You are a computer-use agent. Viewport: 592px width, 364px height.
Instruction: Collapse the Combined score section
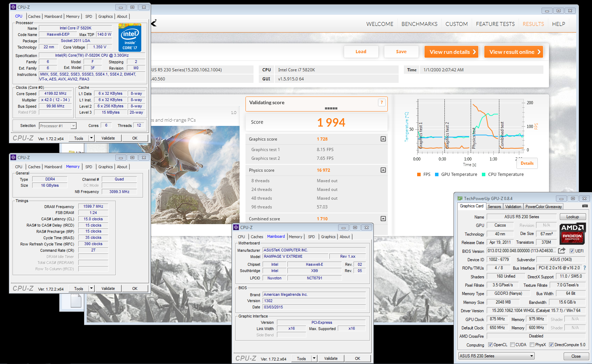tap(383, 219)
